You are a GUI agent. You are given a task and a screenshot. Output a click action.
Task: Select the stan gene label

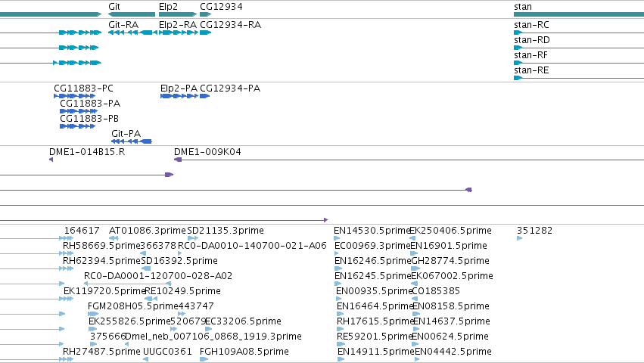pos(522,7)
